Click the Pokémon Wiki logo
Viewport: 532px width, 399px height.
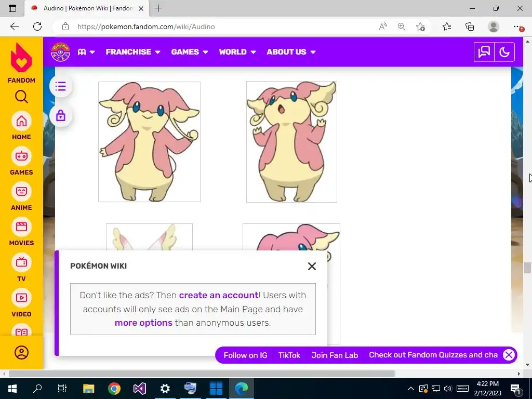tap(60, 52)
